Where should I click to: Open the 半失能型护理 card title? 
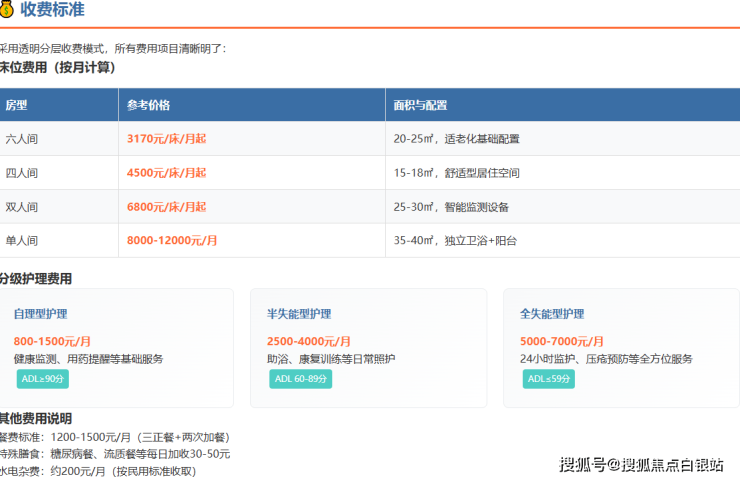[299, 314]
